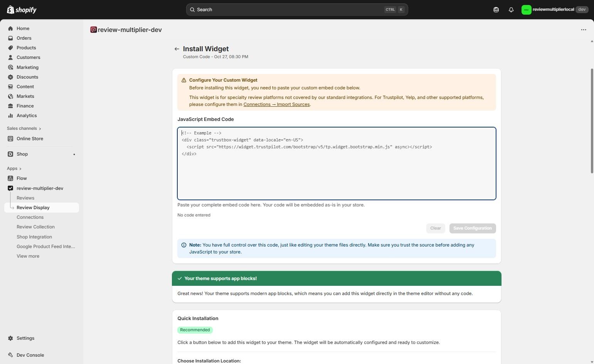Screen dimensions: 594x364
Task: Click the info icon beside Note
Action: click(x=184, y=245)
